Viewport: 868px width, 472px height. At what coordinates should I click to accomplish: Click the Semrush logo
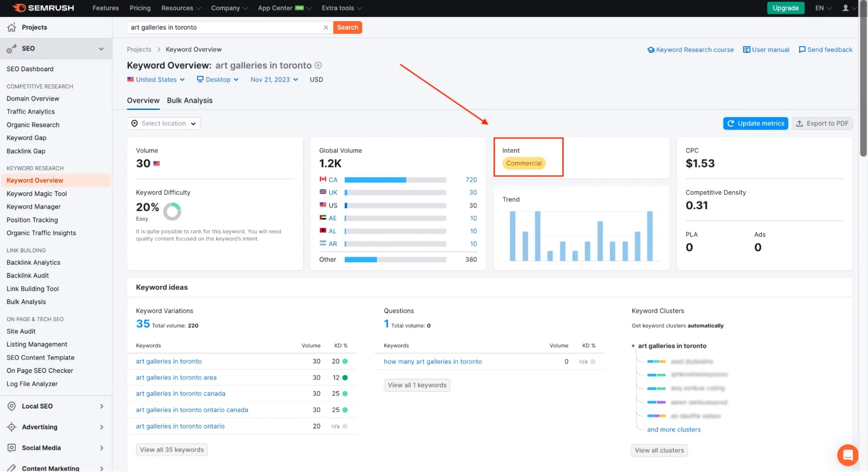click(43, 8)
